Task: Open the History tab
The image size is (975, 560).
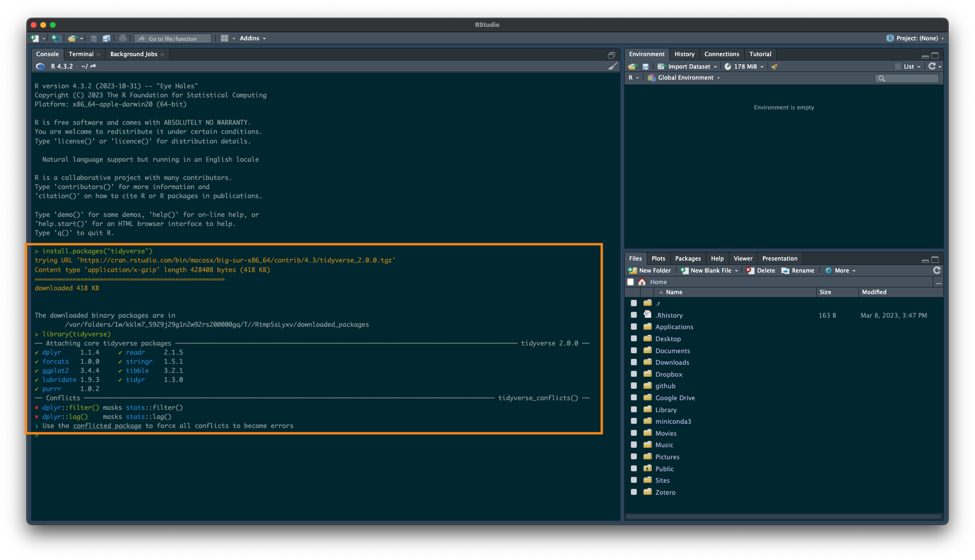Action: tap(684, 54)
